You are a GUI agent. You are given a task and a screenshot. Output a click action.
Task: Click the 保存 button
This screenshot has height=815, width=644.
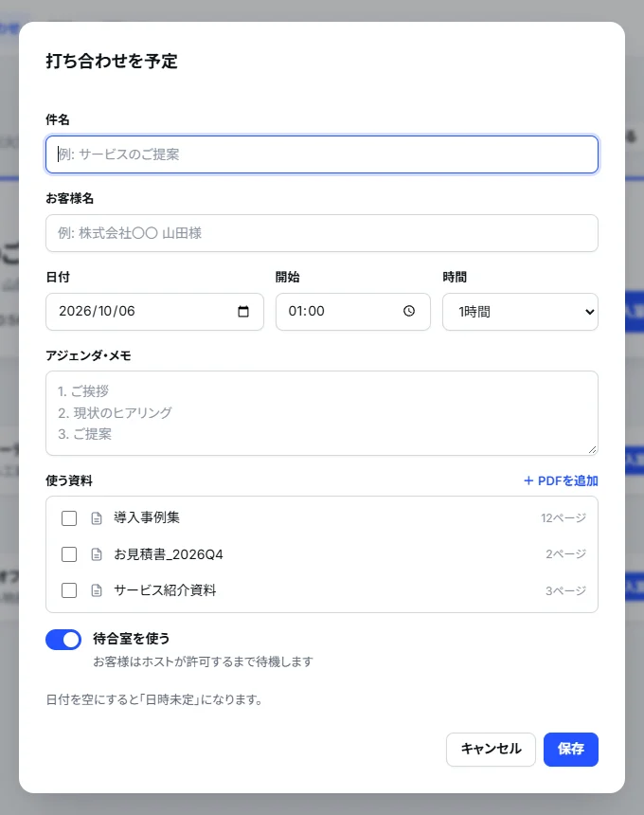(x=571, y=750)
